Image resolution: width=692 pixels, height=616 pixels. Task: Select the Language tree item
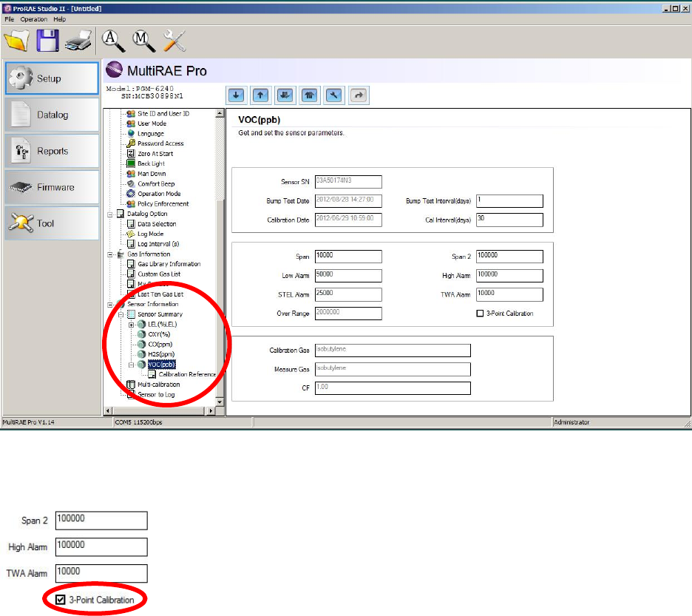click(151, 134)
